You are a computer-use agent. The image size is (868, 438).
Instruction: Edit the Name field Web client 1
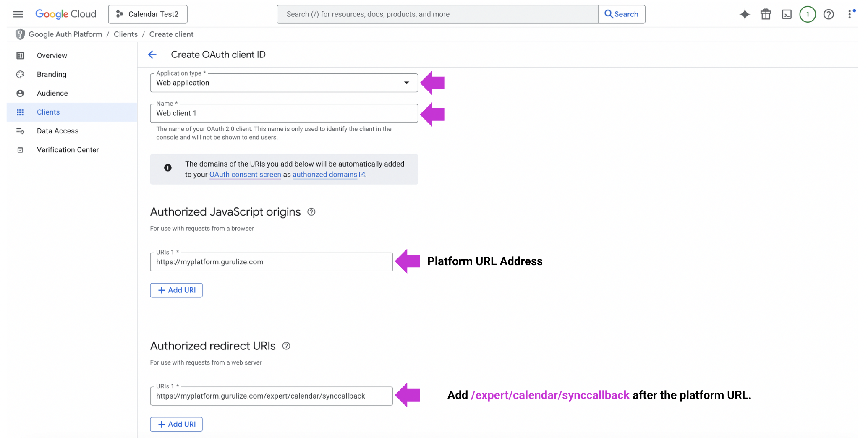coord(284,113)
